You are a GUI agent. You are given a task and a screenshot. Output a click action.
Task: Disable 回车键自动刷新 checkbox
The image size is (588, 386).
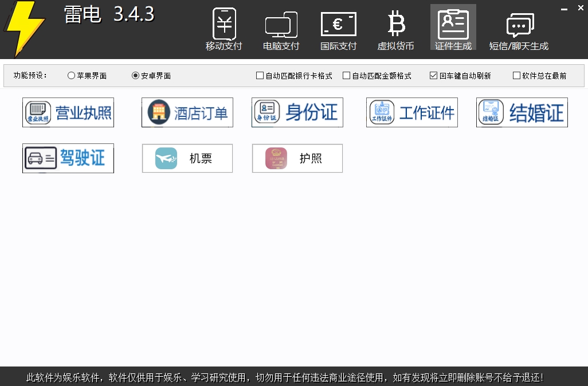pyautogui.click(x=433, y=75)
